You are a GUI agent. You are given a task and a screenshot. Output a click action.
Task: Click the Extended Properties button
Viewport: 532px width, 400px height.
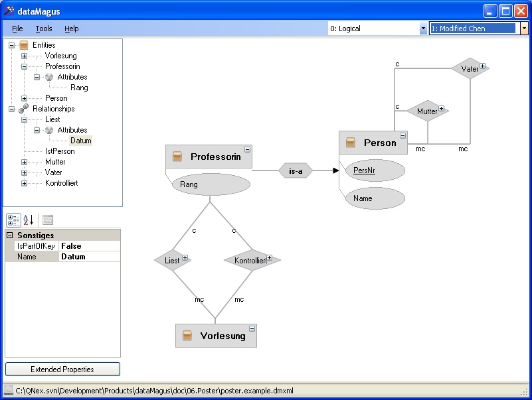coord(62,369)
